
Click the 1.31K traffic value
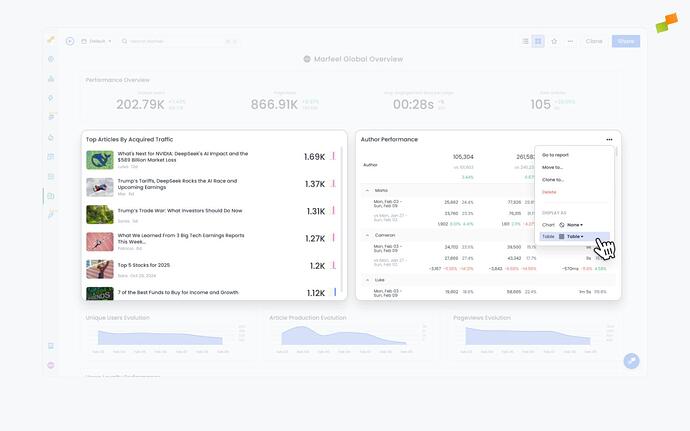(316, 211)
